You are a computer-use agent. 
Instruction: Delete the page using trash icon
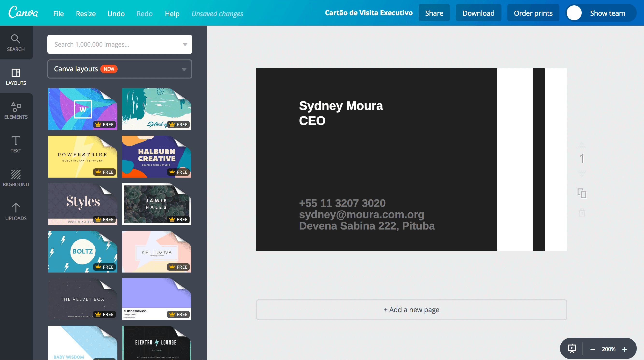(x=582, y=213)
